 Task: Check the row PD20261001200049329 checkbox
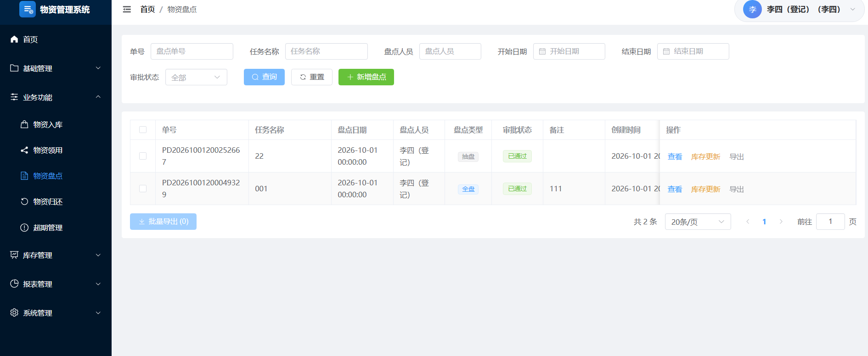(x=143, y=189)
